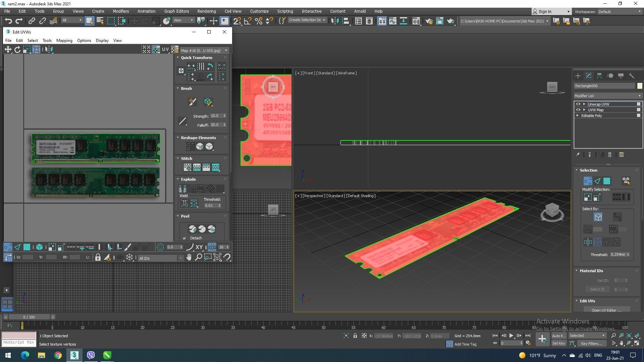644x362 pixels.
Task: Open Tools menu in Edit UVWs window
Action: click(x=47, y=41)
